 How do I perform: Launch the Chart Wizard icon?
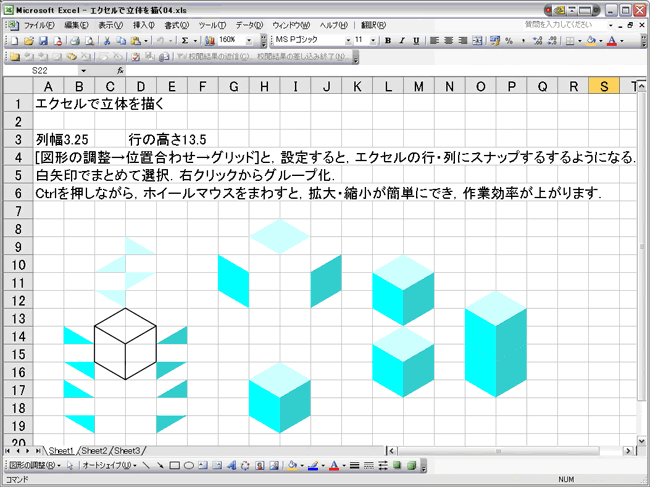(x=210, y=41)
